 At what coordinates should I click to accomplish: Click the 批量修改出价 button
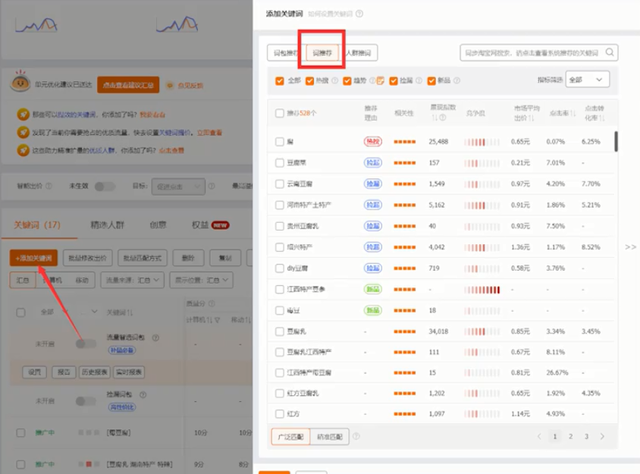point(87,258)
